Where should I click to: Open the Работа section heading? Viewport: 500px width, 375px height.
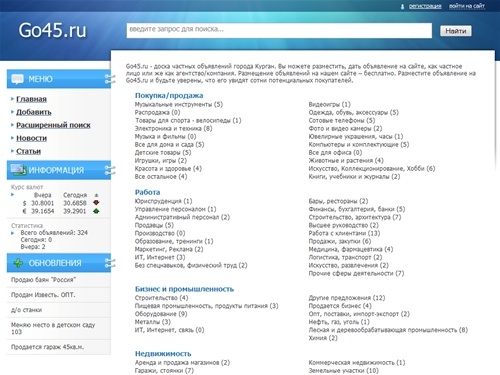[147, 192]
